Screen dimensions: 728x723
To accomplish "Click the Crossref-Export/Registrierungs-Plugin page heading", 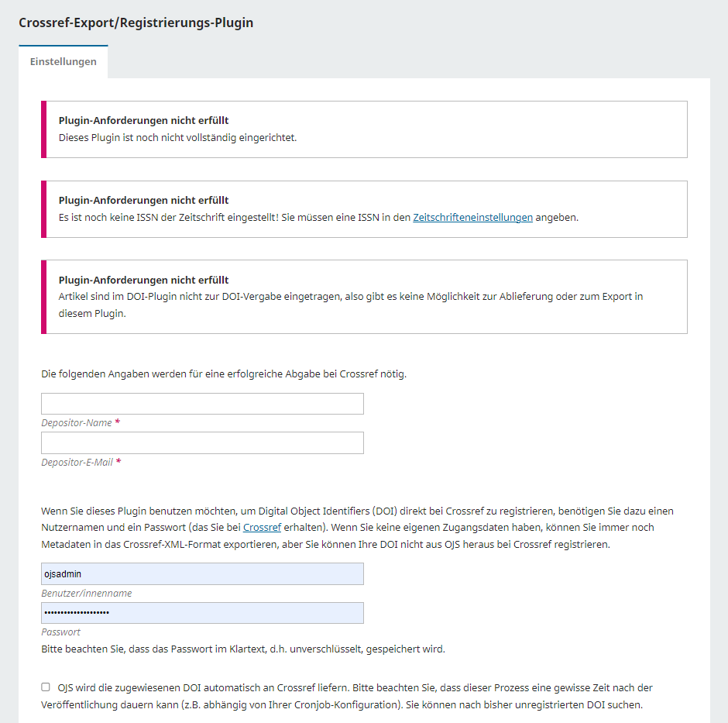I will pyautogui.click(x=136, y=23).
